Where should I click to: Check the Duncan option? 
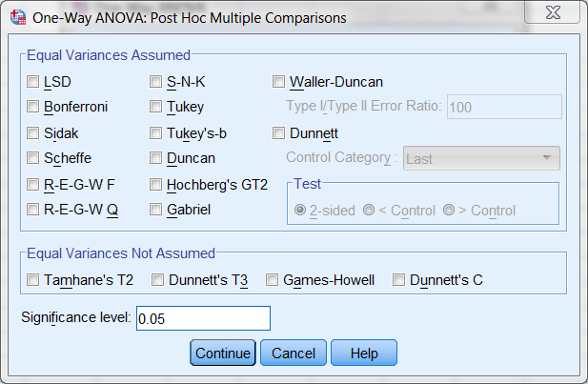(156, 158)
